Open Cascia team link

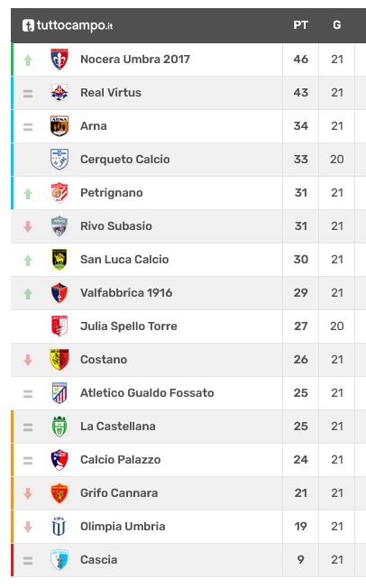click(x=98, y=560)
